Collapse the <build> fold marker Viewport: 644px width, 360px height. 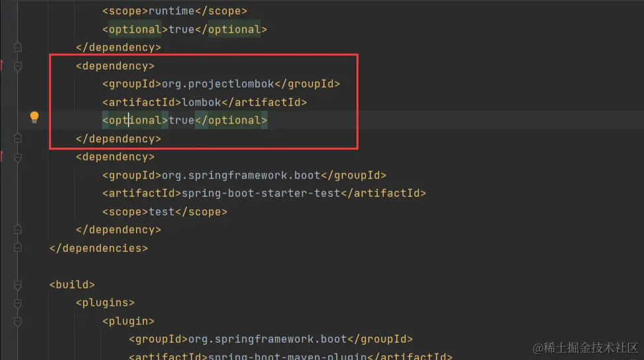click(x=18, y=285)
